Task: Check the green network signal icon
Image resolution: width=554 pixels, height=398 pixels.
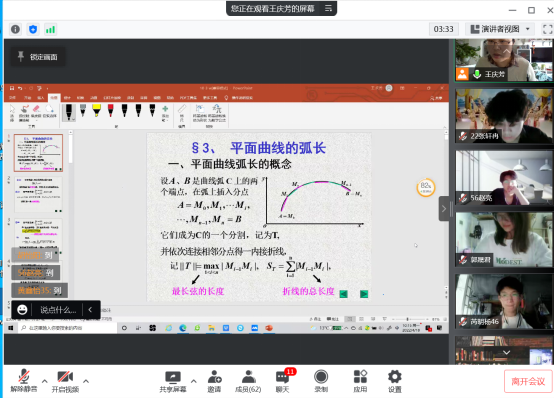Action: point(50,29)
